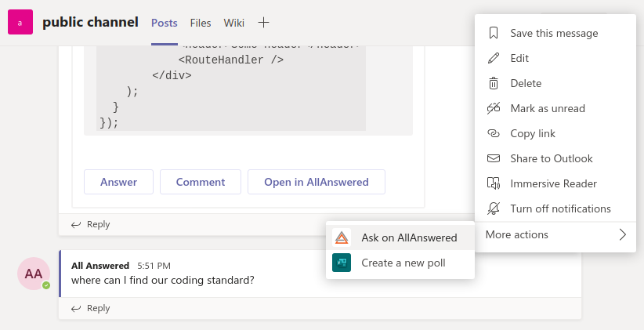Open the Files tab
Viewport: 644px width, 330px height.
(x=201, y=23)
